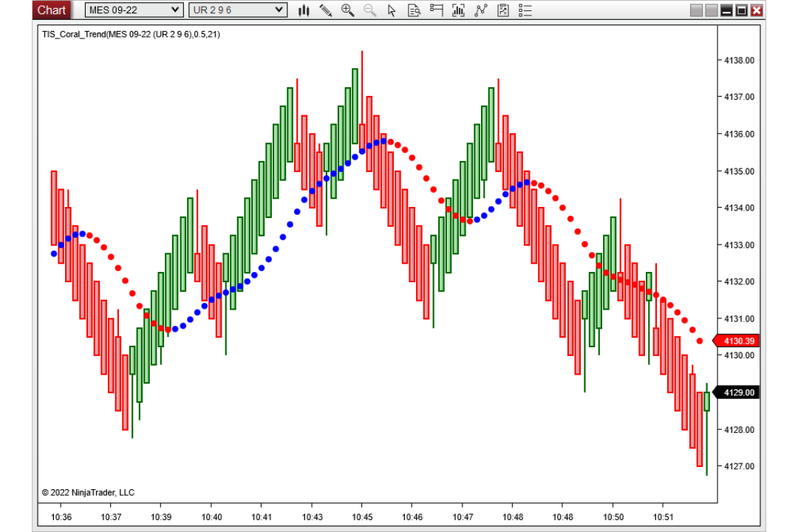Click the 4127.00 price axis label

pyautogui.click(x=739, y=465)
